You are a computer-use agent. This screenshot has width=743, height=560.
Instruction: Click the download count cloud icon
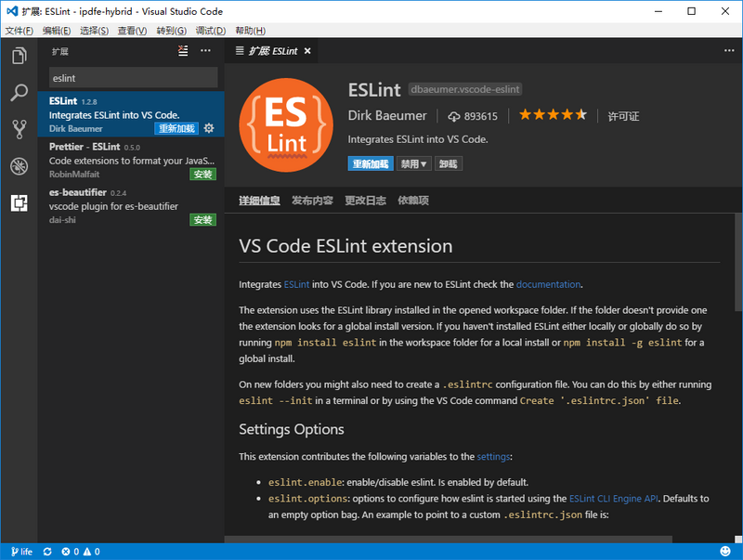[453, 116]
